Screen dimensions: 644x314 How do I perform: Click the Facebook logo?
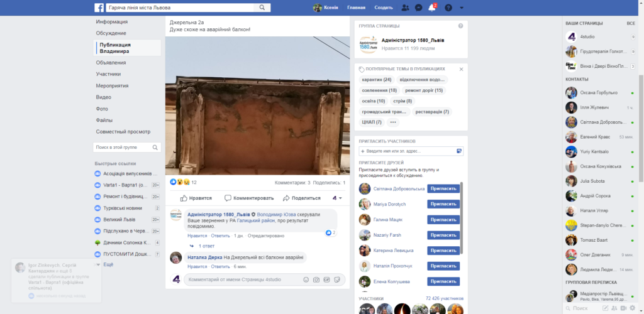pos(99,8)
